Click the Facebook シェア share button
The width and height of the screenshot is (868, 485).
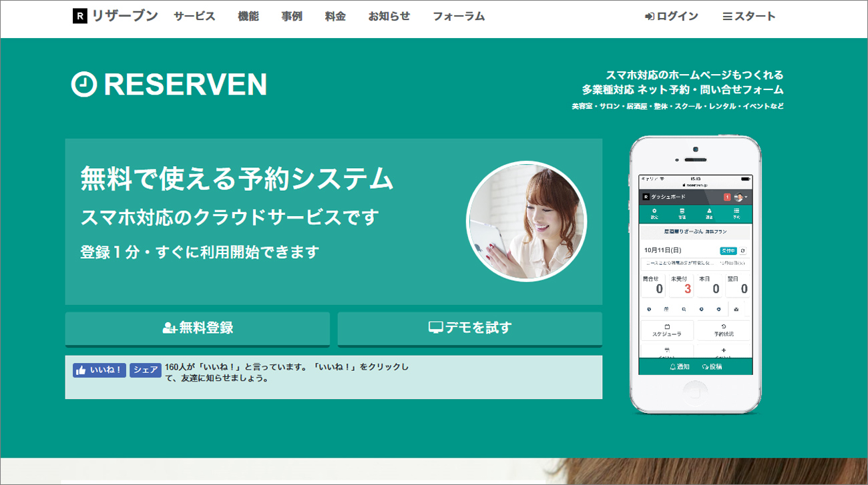145,370
